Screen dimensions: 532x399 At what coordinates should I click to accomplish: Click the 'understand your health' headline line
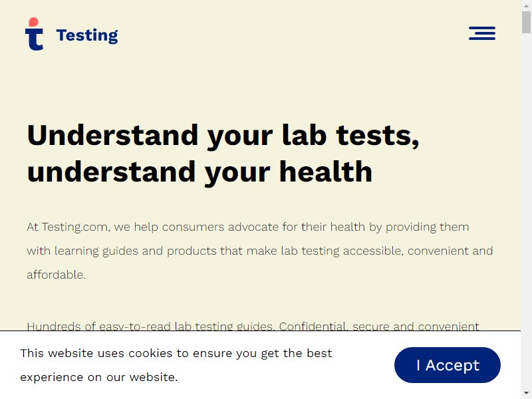[199, 172]
